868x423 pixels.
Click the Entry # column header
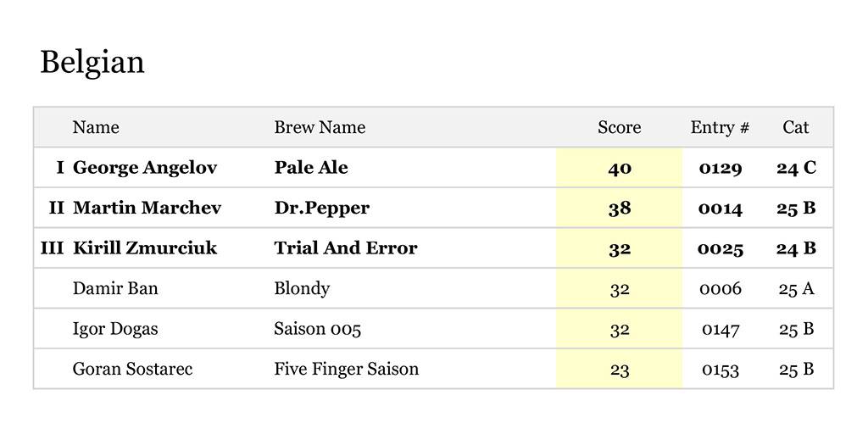[x=720, y=127]
